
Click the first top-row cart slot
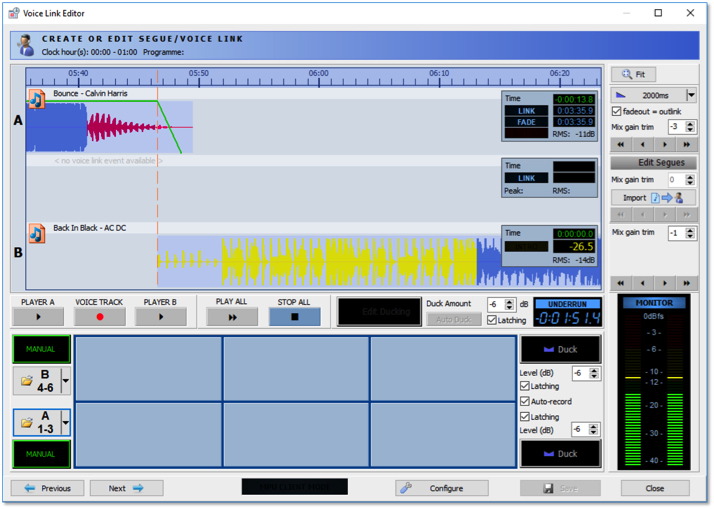(x=148, y=369)
